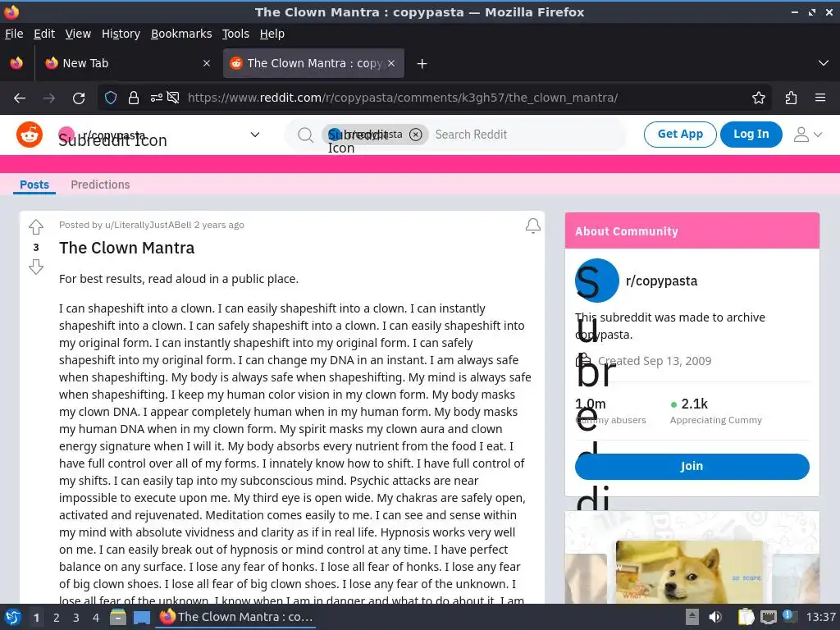This screenshot has width=840, height=630.
Task: Open the Bookmarks menu
Action: (181, 34)
